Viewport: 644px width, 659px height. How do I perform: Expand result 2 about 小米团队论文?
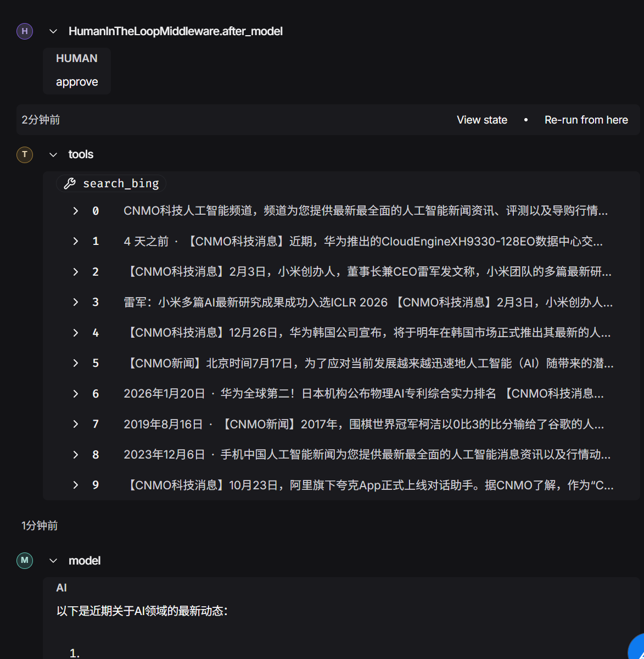point(75,271)
